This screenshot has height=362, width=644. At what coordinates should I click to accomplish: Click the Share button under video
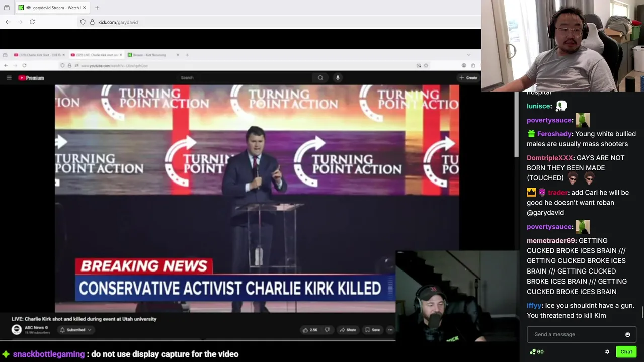pos(348,330)
